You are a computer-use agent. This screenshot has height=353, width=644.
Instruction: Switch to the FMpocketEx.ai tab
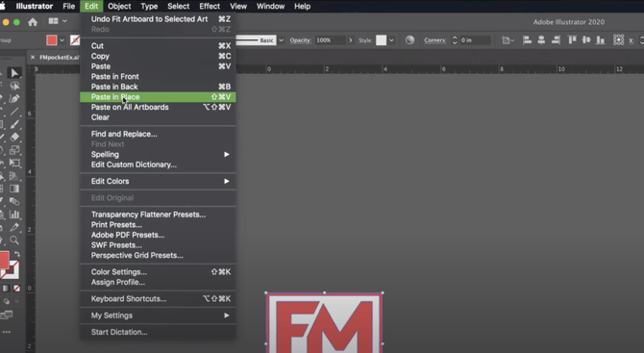59,57
